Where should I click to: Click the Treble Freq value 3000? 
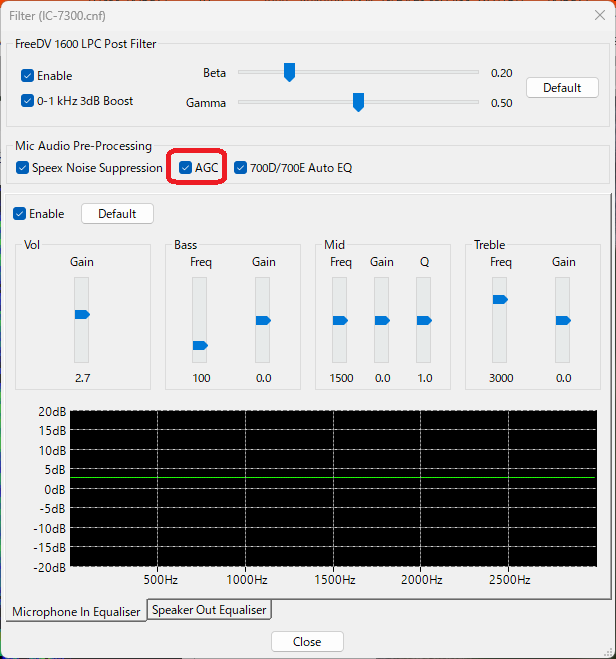(x=501, y=378)
